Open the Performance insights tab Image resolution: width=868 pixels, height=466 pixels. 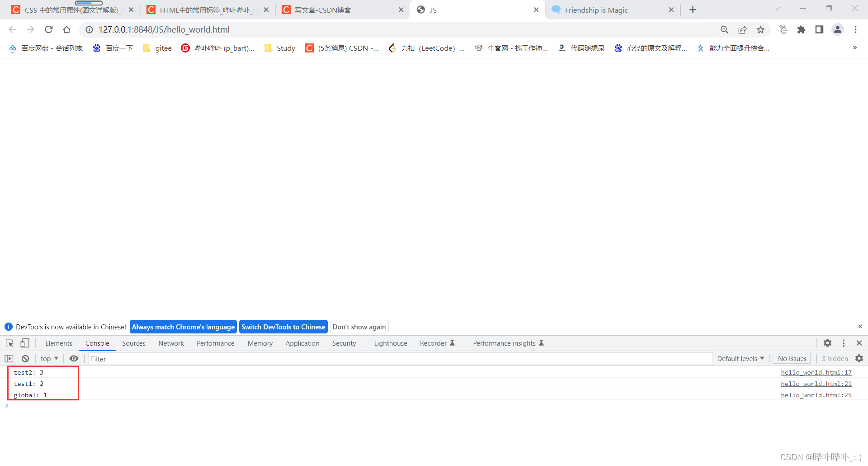508,343
